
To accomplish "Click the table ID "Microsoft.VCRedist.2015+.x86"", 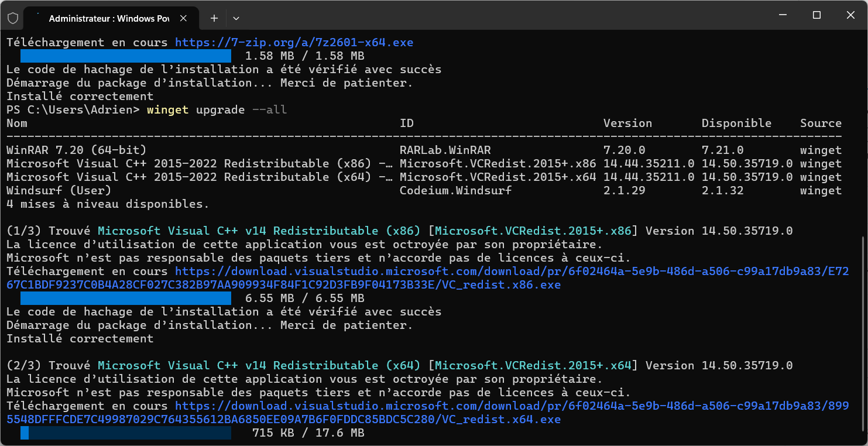I will [498, 164].
